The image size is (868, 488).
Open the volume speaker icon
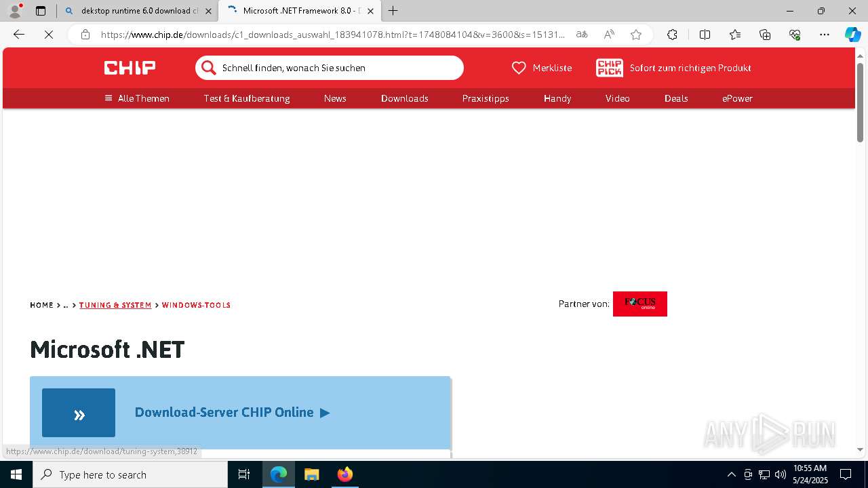[781, 474]
